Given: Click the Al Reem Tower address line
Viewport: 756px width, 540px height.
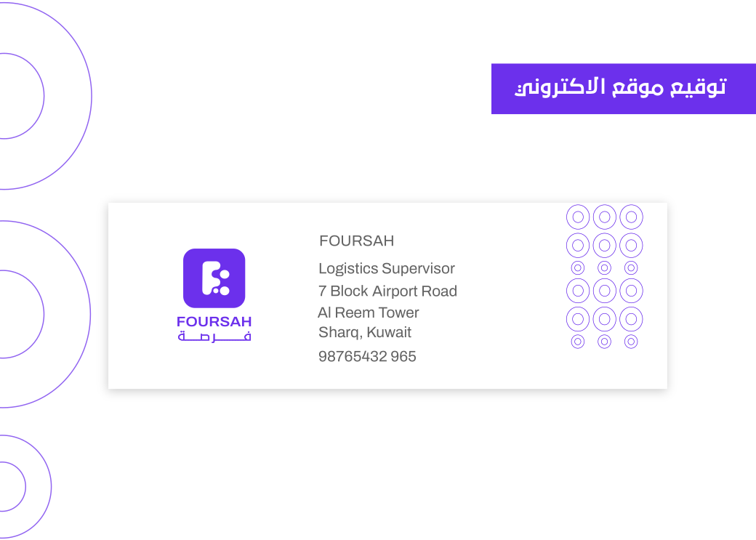Looking at the screenshot, I should 369,313.
